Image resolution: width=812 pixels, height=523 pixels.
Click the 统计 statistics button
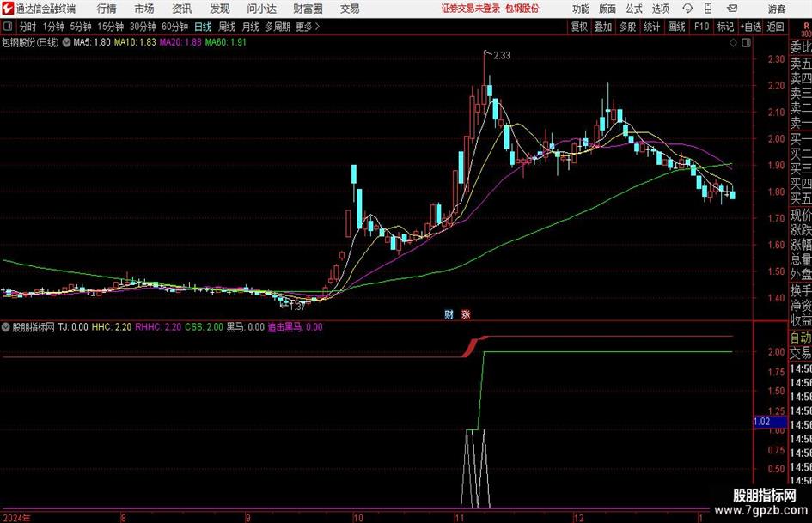(x=651, y=27)
